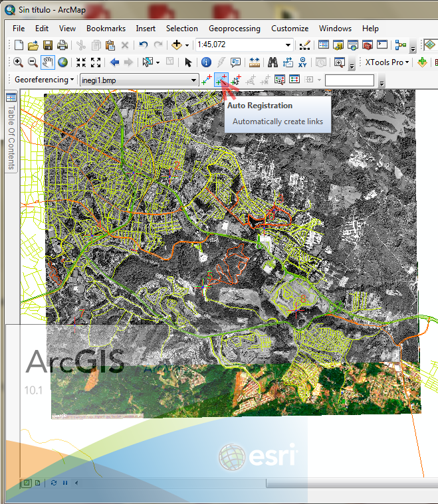Open the map scale dropdown arrow
Screen dimensions: 438x504
[x=288, y=45]
